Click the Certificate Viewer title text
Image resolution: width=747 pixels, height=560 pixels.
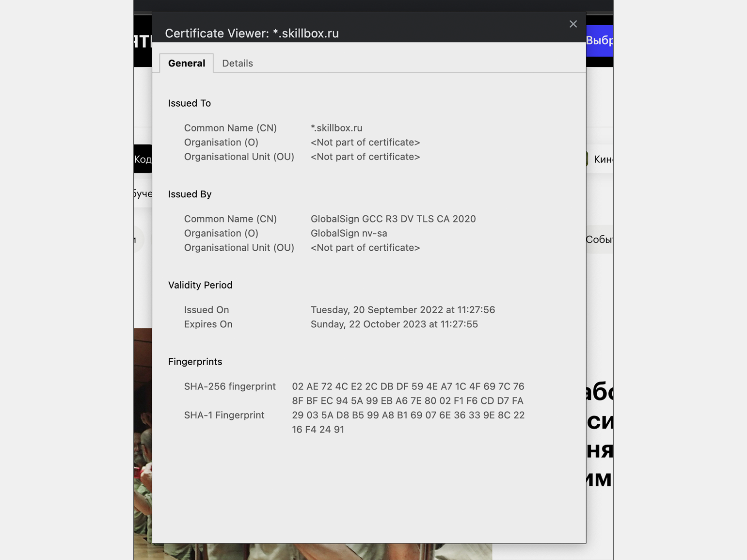pos(252,33)
